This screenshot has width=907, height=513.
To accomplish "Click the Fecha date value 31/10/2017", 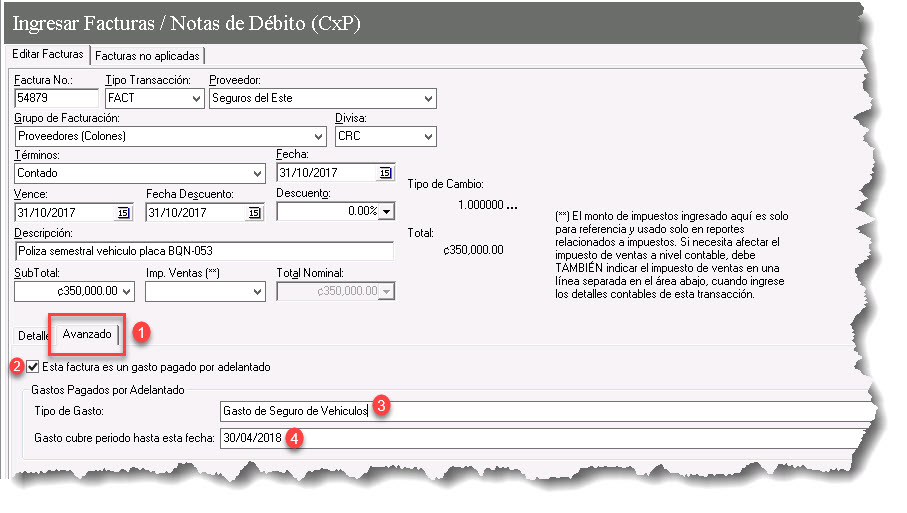I will coord(308,173).
